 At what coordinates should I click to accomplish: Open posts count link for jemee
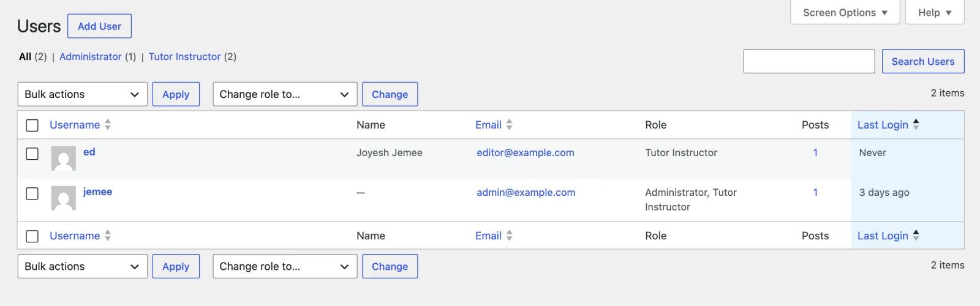(x=815, y=192)
